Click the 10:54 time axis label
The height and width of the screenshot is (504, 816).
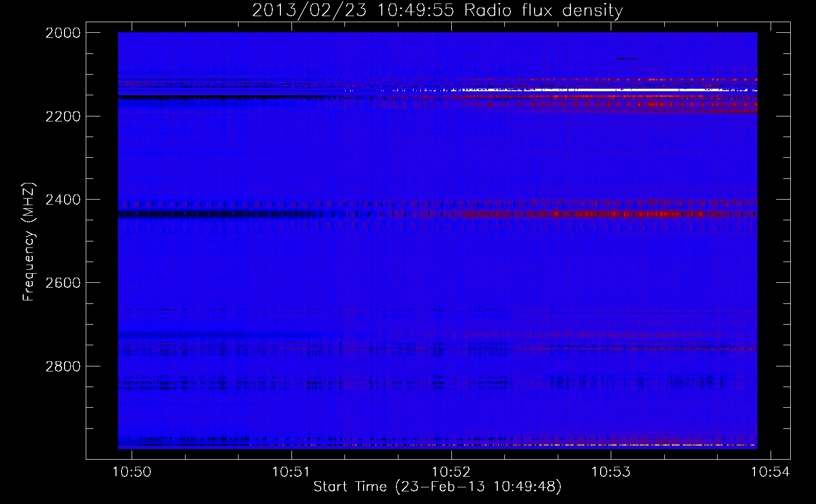pos(770,472)
